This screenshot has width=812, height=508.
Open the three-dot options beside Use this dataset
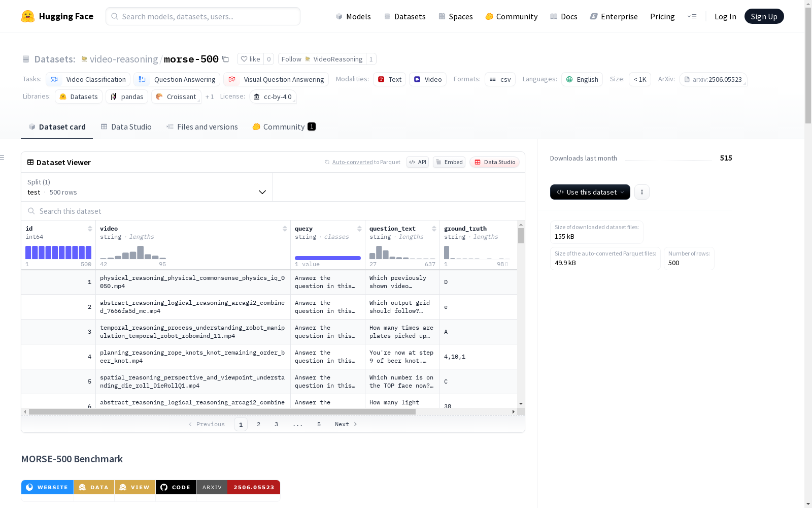click(x=642, y=192)
